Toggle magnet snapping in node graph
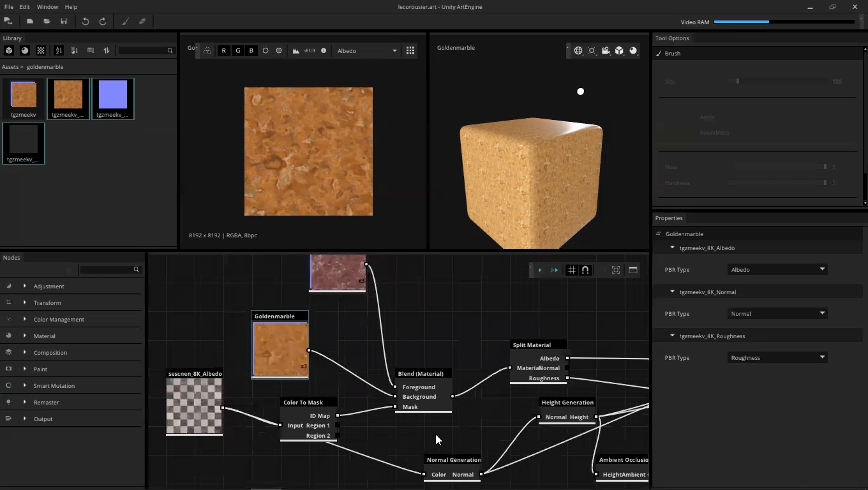 (x=585, y=270)
